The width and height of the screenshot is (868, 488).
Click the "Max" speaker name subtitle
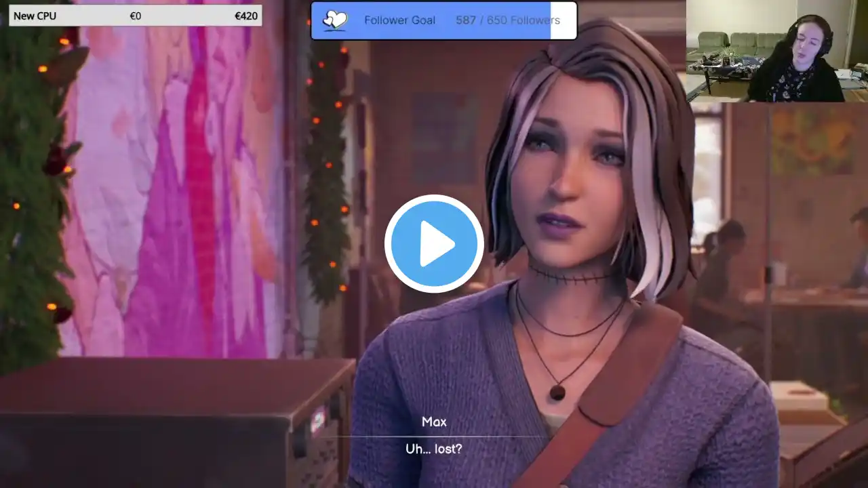[434, 422]
